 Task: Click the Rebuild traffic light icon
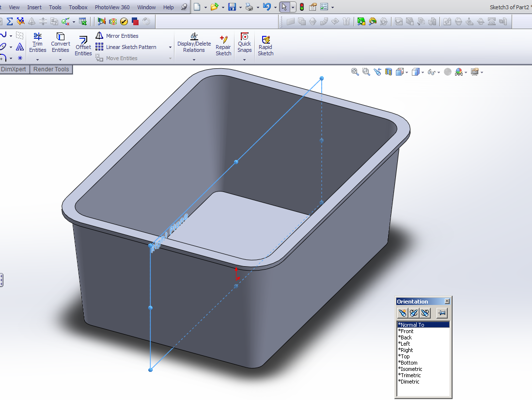tap(302, 7)
